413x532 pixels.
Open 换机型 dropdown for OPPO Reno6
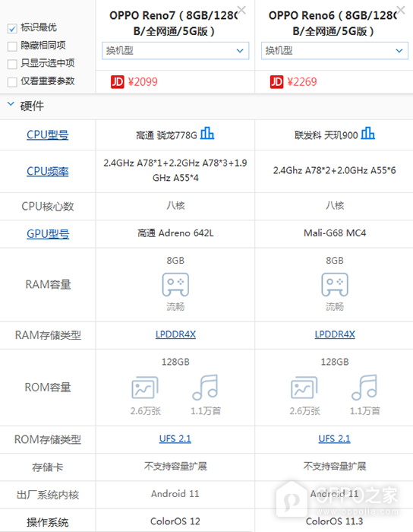(x=335, y=51)
